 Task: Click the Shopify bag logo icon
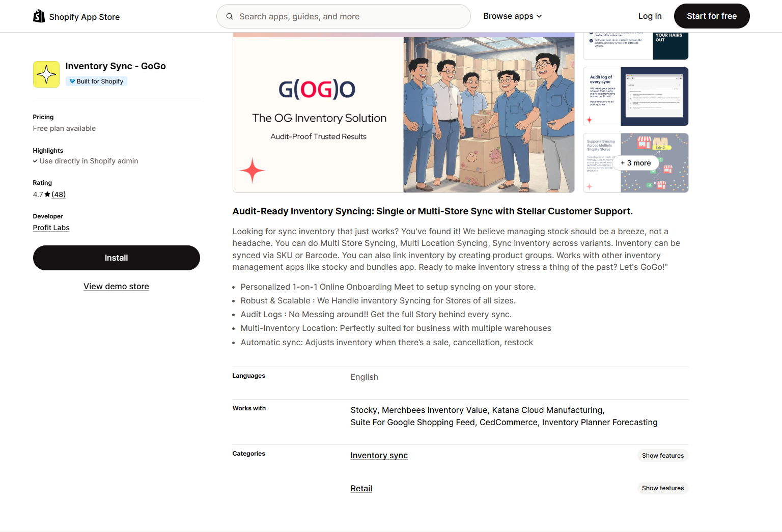coord(39,16)
